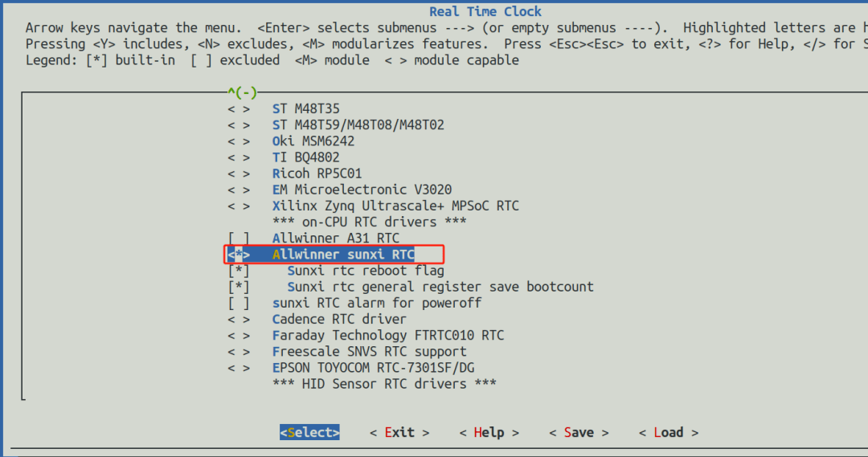Image resolution: width=868 pixels, height=457 pixels.
Task: Toggle the ST M48T35 module selector
Action: point(239,109)
